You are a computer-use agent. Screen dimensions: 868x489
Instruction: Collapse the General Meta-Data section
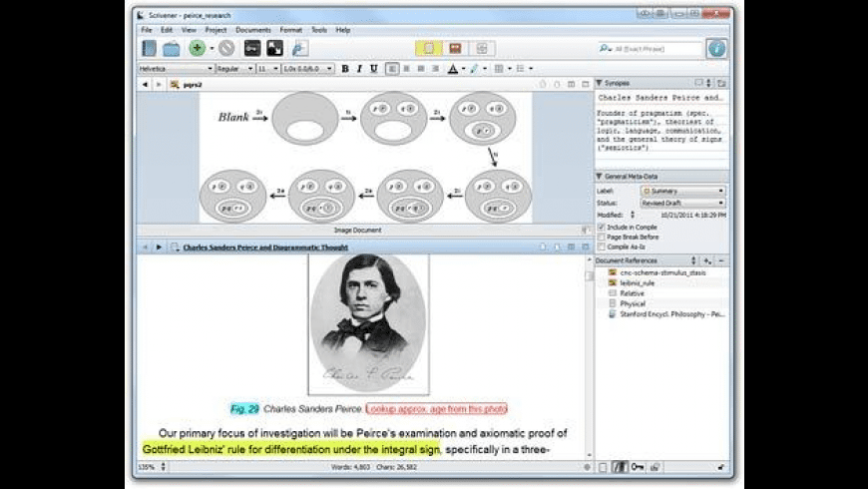pyautogui.click(x=599, y=176)
